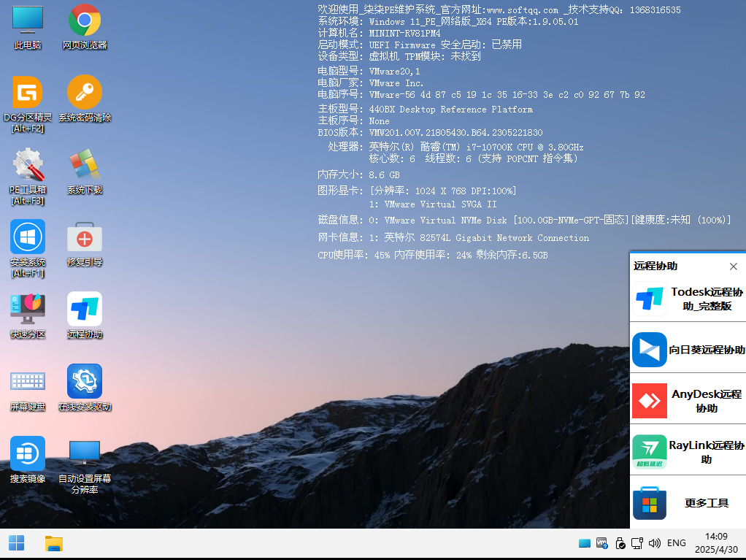Click the green RayLink logo
Image resolution: width=746 pixels, height=560 pixels.
(650, 452)
